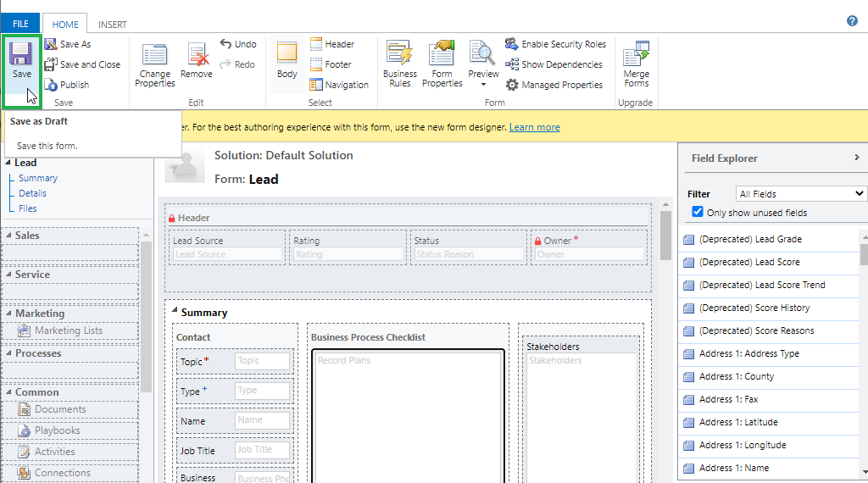868x483 pixels.
Task: Collapse the Field Explorer panel arrow
Action: coord(856,158)
